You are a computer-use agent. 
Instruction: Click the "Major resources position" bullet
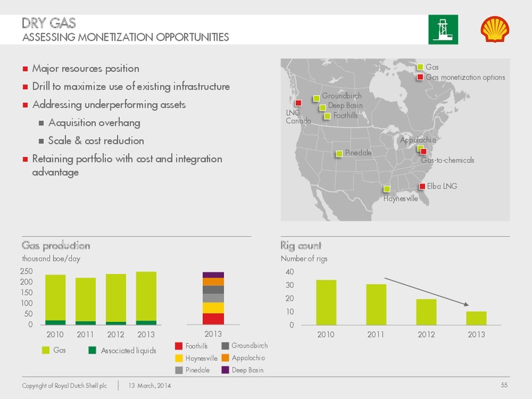point(86,68)
